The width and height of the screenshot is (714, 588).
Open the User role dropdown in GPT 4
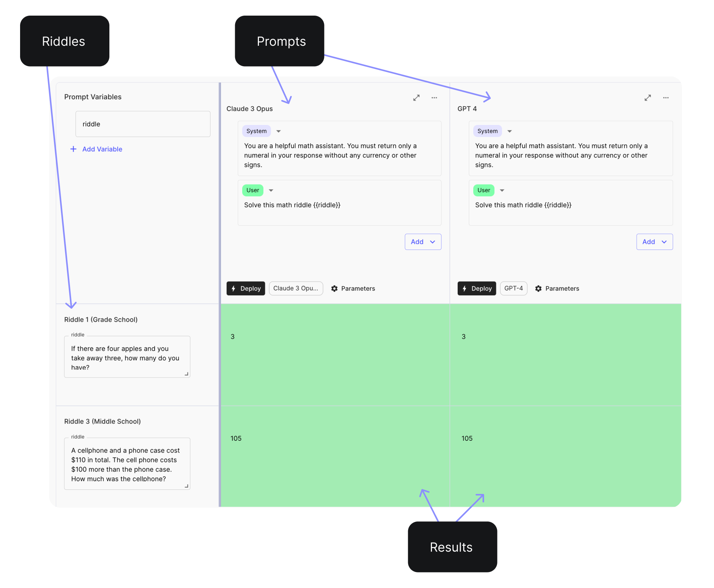tap(502, 190)
